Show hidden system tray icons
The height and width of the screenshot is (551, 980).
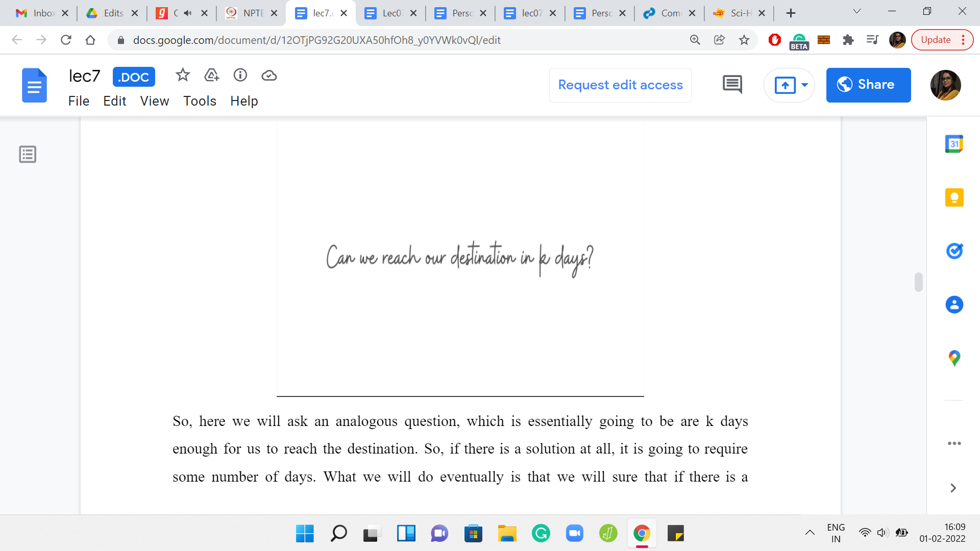[810, 533]
